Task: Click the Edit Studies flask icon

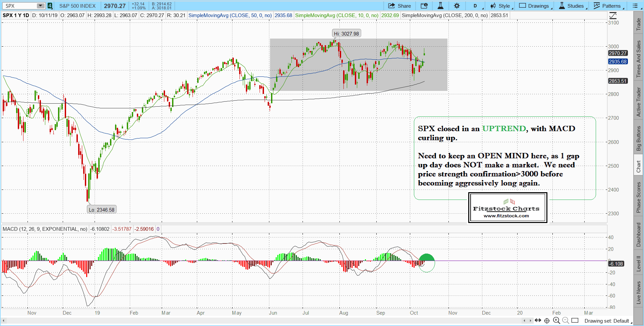Action: (x=440, y=6)
